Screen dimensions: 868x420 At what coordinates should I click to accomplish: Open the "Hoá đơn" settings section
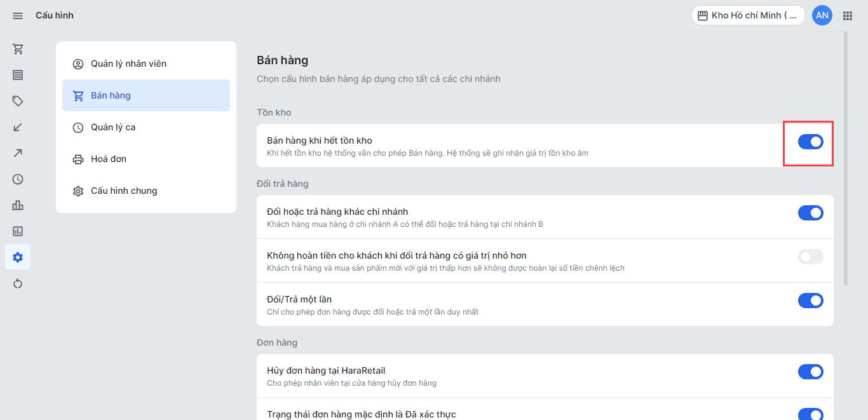(109, 159)
